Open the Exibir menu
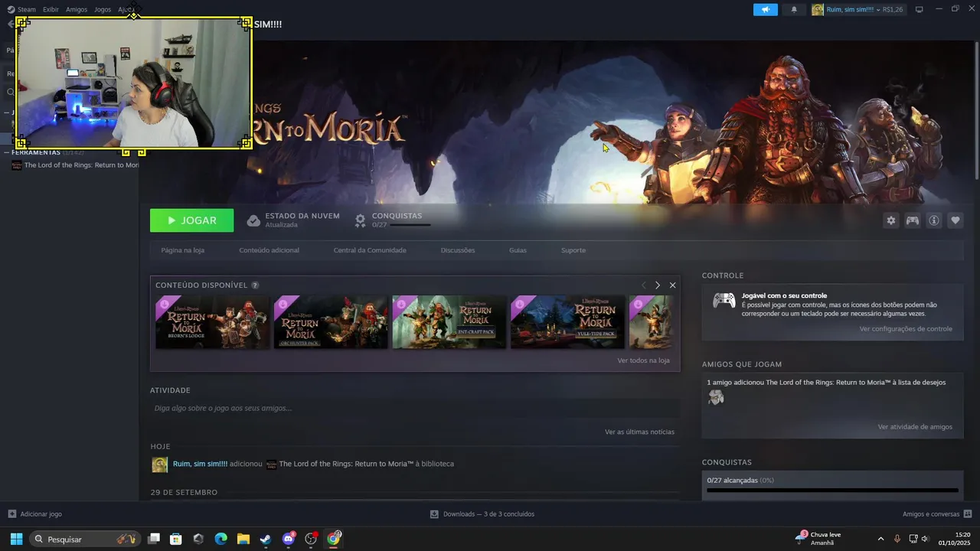This screenshot has width=980, height=551. tap(51, 9)
